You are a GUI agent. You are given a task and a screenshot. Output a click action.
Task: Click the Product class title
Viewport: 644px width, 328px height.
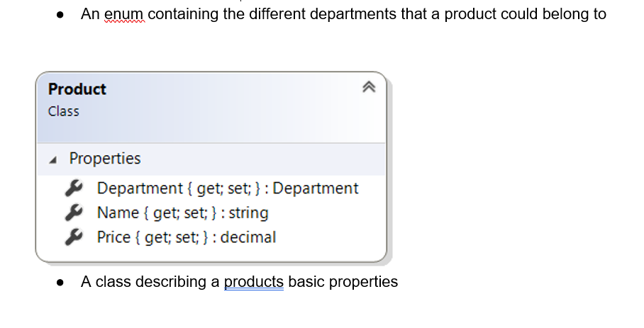click(x=77, y=89)
